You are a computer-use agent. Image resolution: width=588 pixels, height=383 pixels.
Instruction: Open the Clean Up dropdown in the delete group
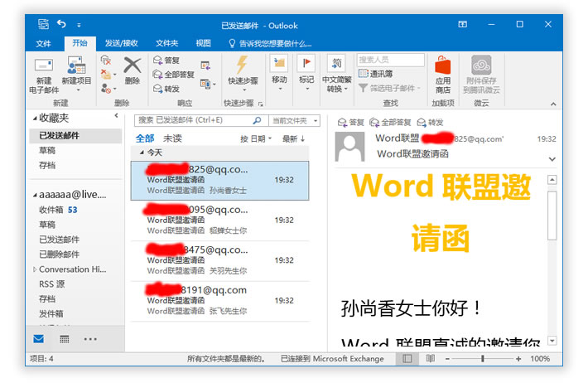108,75
